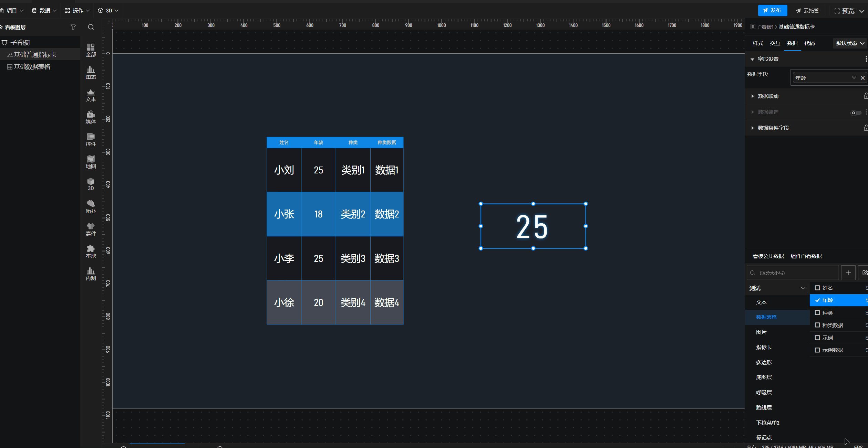Viewport: 868px width, 448px height.
Task: Toggle the 数据筛选 switch
Action: 856,113
